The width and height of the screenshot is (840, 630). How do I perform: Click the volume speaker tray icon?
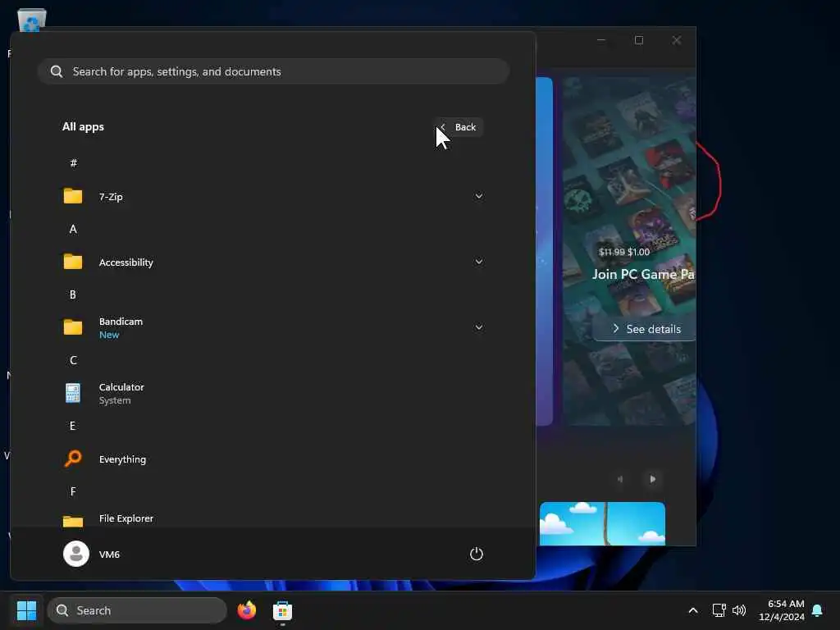point(739,610)
